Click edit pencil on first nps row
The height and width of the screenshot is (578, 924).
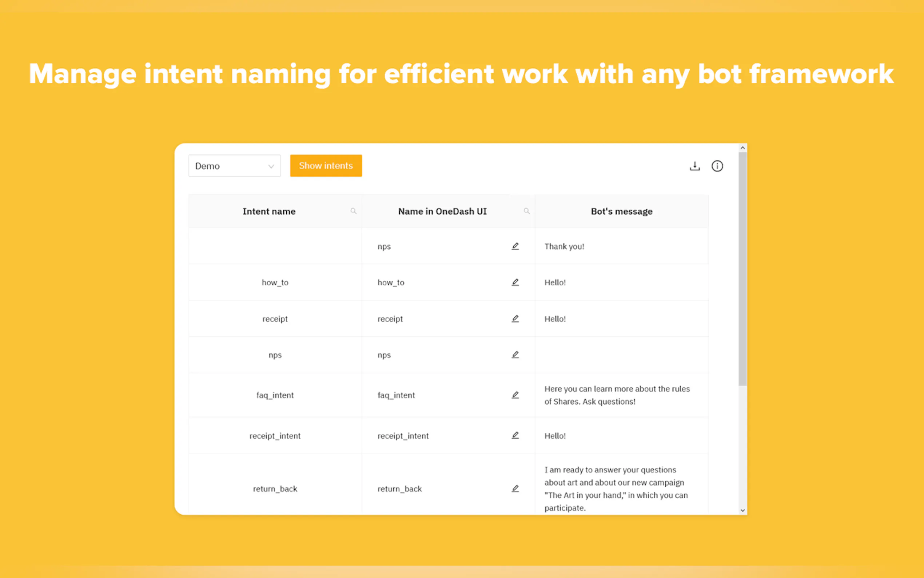(x=515, y=246)
